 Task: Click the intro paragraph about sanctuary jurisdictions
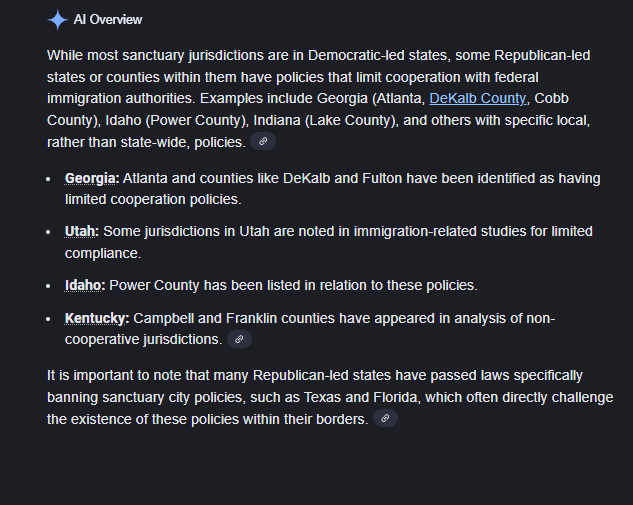point(318,76)
